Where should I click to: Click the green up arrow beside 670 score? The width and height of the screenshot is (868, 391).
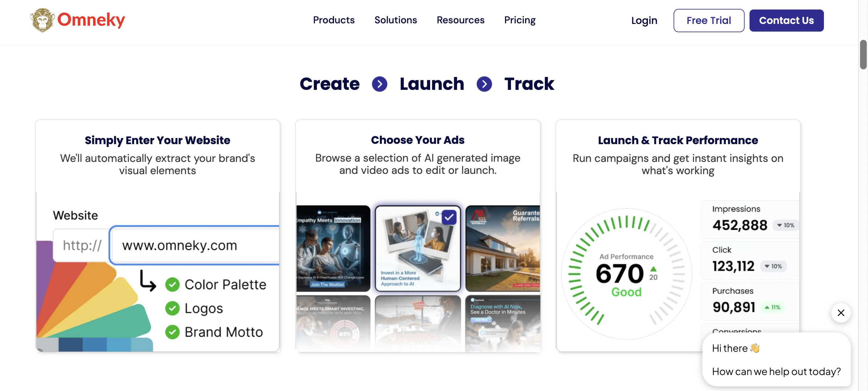pos(653,269)
